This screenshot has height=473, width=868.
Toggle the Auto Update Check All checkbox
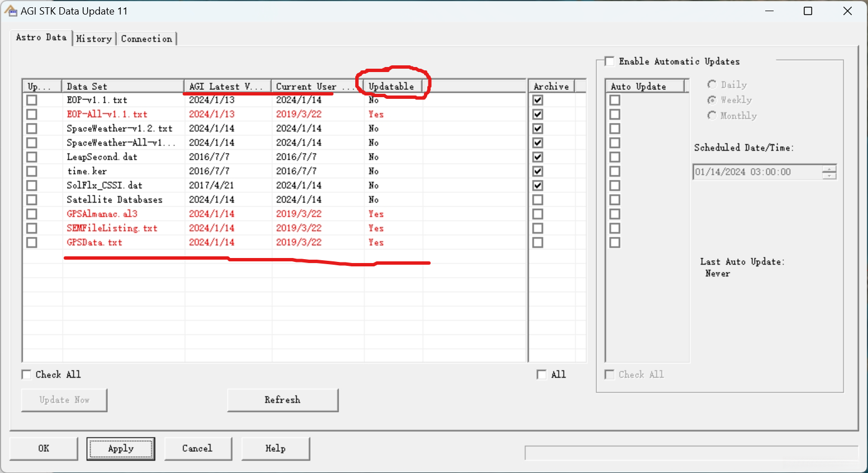click(609, 374)
